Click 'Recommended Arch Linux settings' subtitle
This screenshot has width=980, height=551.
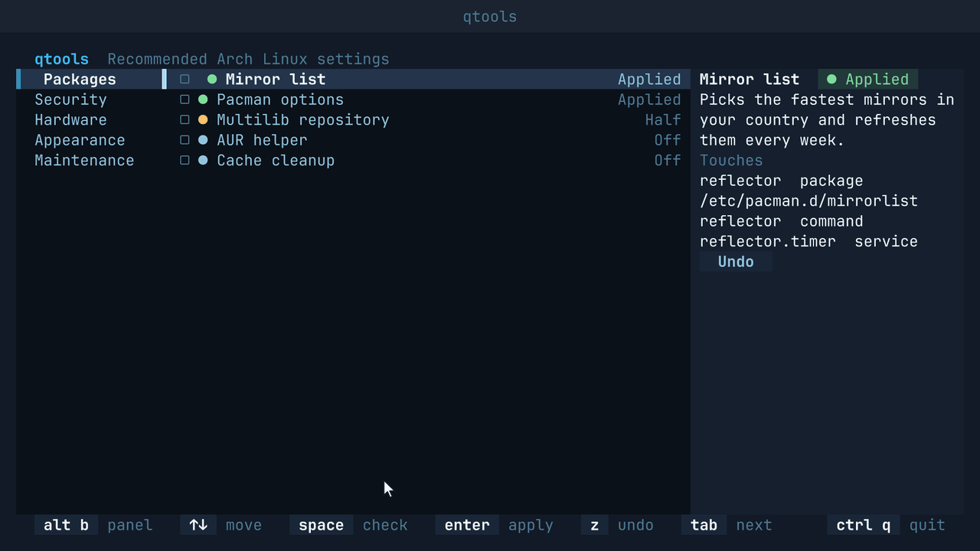click(248, 59)
